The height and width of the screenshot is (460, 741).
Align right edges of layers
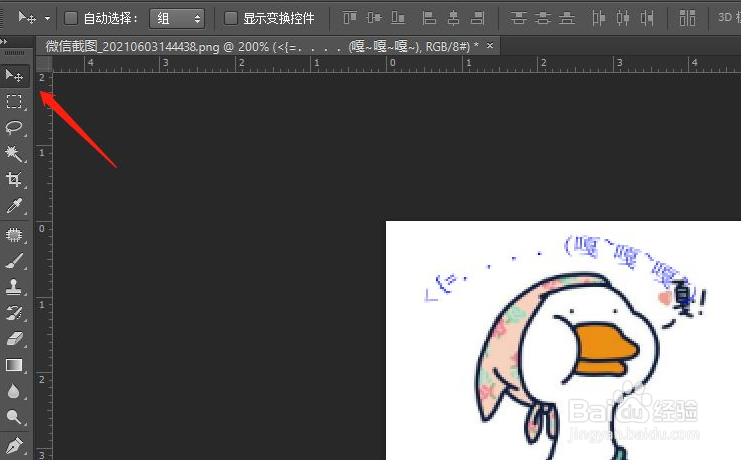pyautogui.click(x=478, y=18)
